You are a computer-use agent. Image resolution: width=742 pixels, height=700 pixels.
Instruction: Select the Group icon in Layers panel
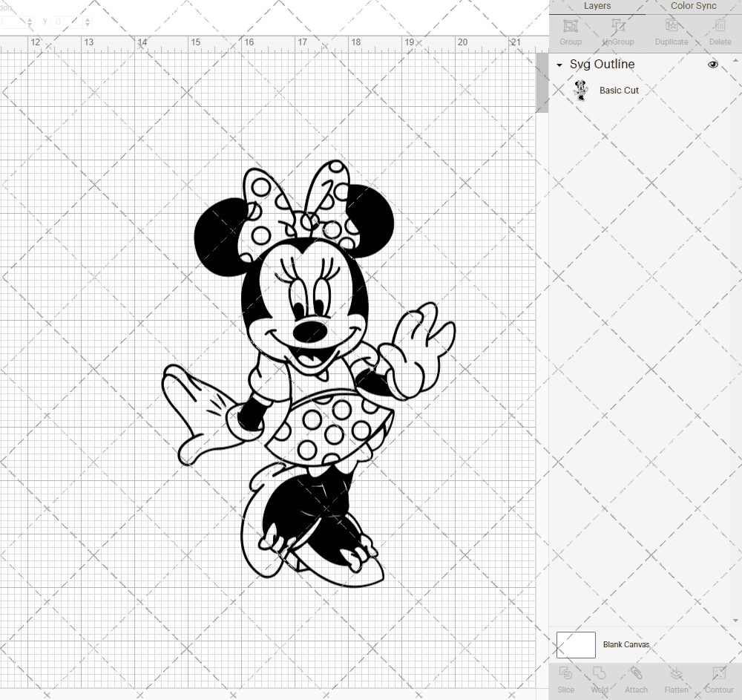pos(570,31)
